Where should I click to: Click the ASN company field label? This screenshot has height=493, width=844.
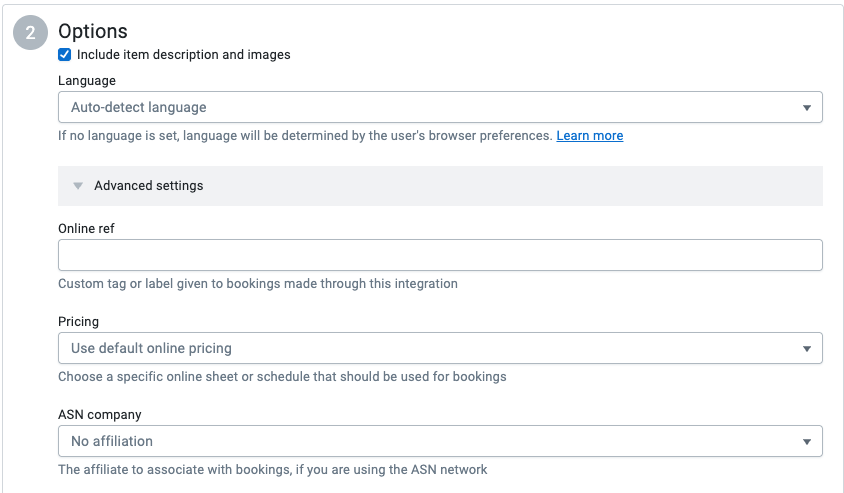point(100,414)
